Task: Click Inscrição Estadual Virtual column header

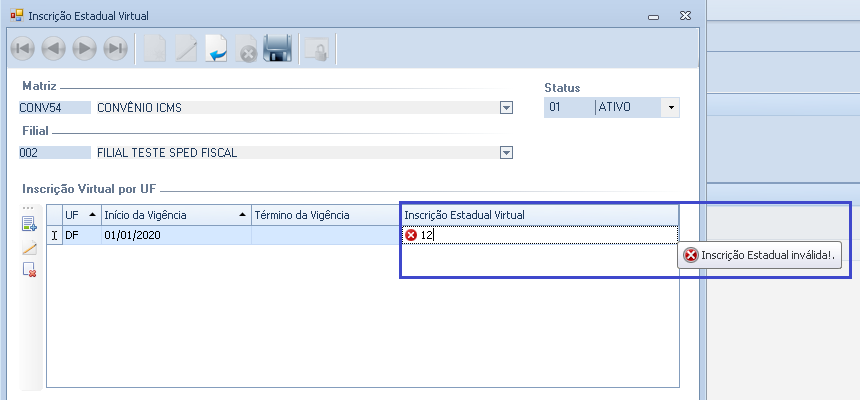Action: pyautogui.click(x=540, y=215)
